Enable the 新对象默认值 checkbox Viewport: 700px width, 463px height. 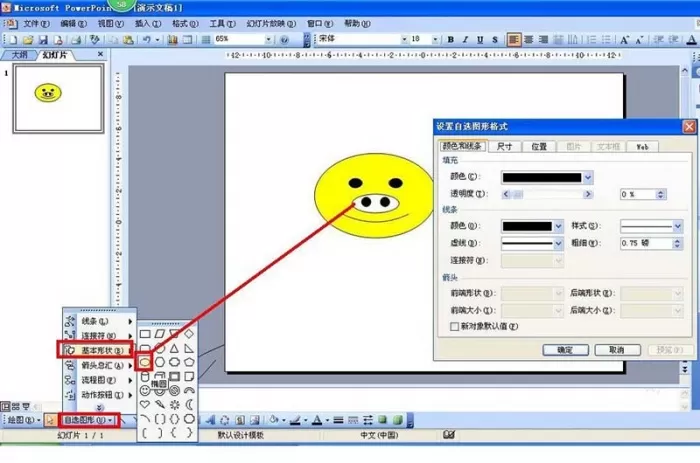[x=454, y=327]
